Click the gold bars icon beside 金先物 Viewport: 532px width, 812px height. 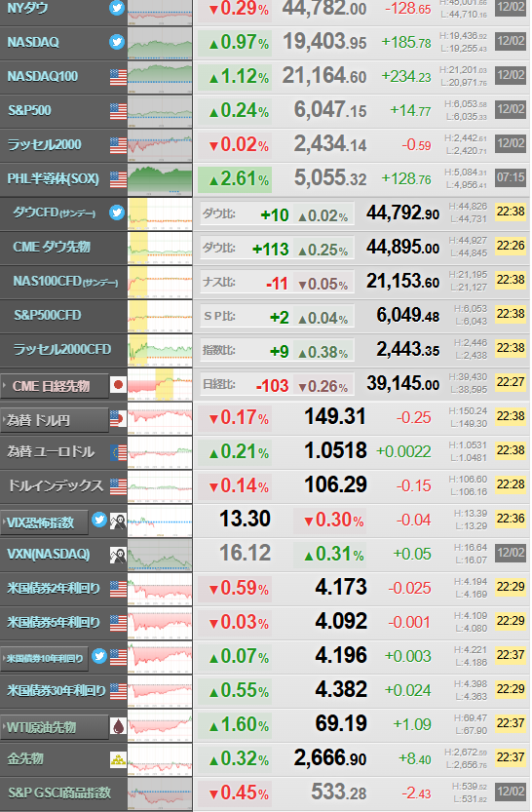click(118, 759)
